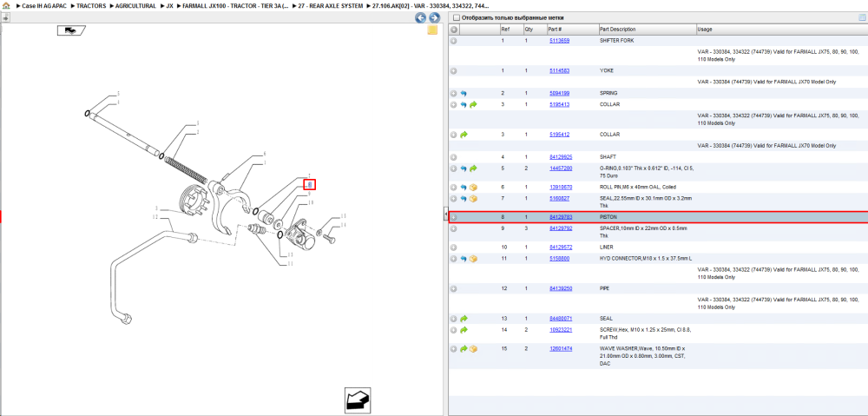868x416 pixels.
Task: Click blue arrow icon in HYD CONNECTOR row
Action: coord(464,259)
